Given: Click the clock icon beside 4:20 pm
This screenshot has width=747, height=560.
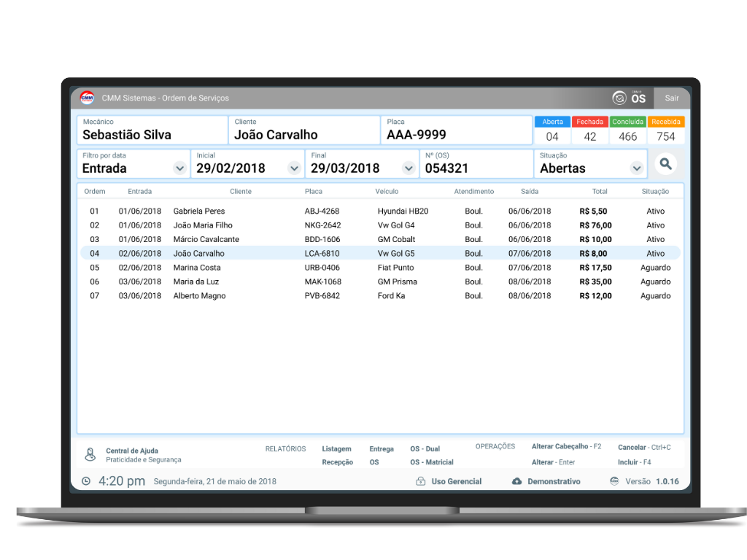Looking at the screenshot, I should [x=86, y=481].
